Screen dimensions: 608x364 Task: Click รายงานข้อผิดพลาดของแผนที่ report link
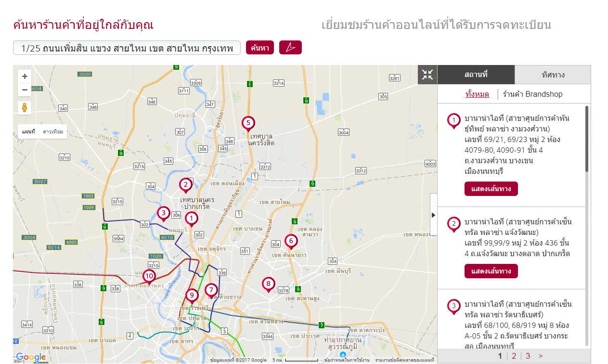pos(404,360)
